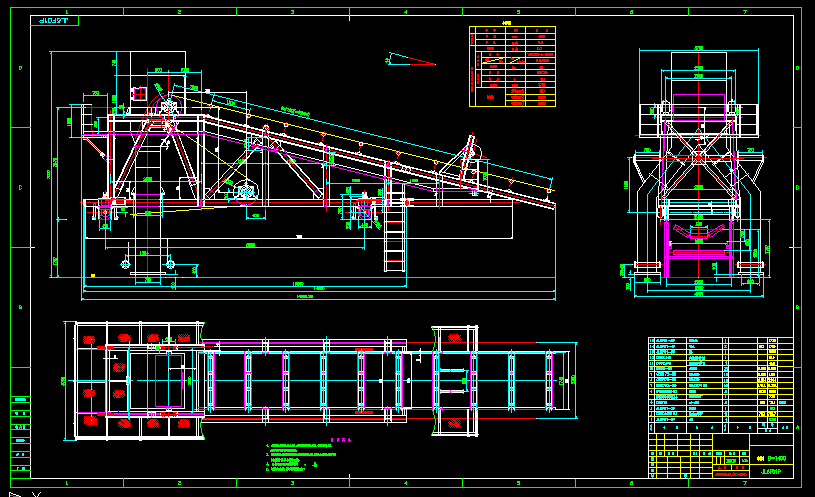Click the take-up frame on inclined conveyor
Screen dimensions: 815x497
coord(467,158)
